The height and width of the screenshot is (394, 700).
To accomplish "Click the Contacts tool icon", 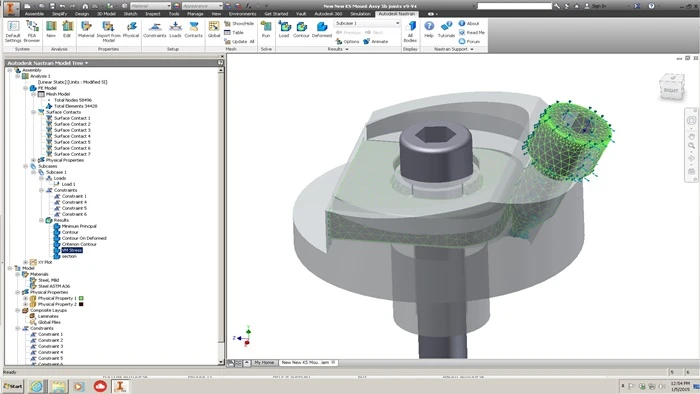I will [x=193, y=29].
